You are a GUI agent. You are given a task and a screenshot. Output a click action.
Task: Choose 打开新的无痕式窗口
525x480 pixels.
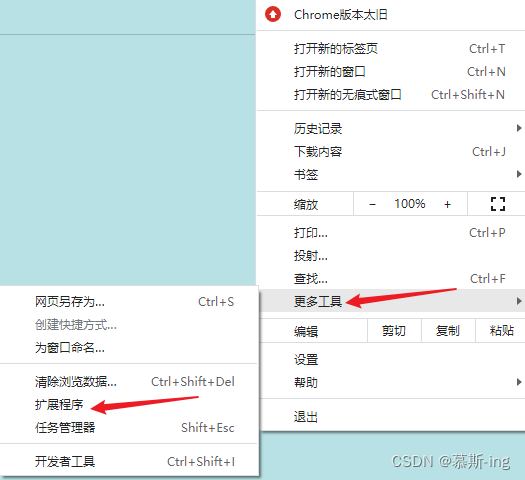[x=391, y=95]
